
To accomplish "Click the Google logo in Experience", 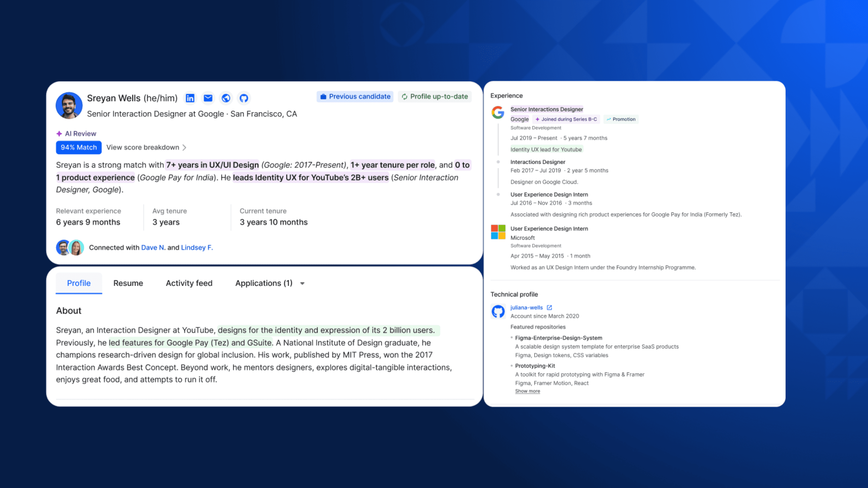I will tap(498, 112).
